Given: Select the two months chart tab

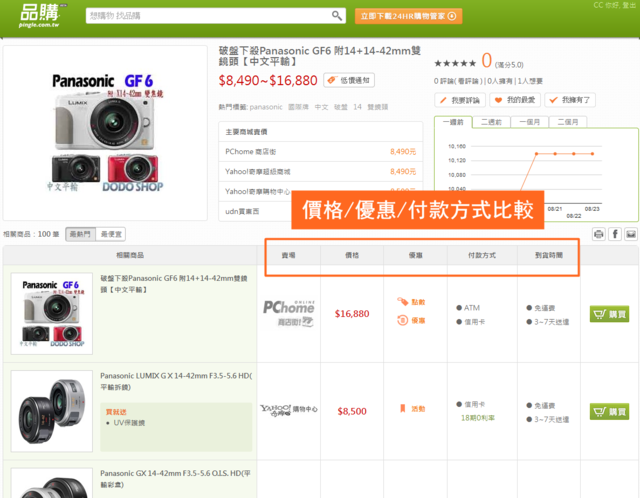Looking at the screenshot, I should (x=568, y=122).
